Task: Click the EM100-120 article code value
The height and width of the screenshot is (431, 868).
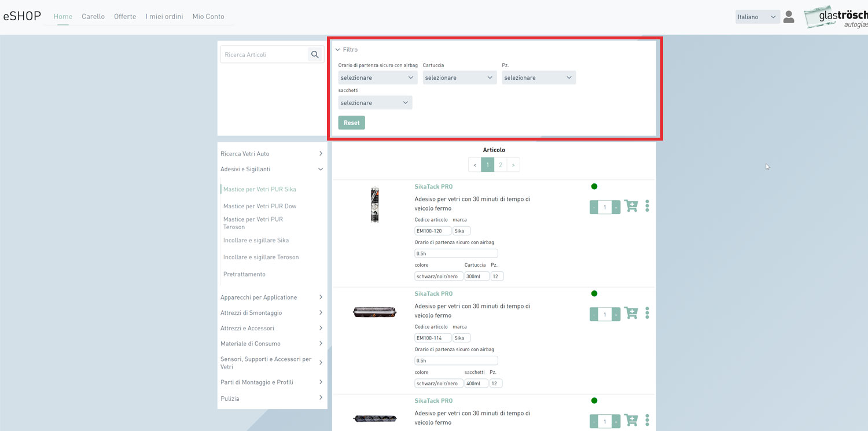Action: point(433,231)
